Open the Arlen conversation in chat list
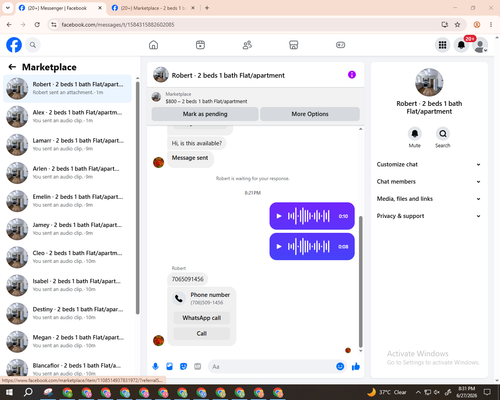Screen dimensions: 500x400 click(x=67, y=173)
